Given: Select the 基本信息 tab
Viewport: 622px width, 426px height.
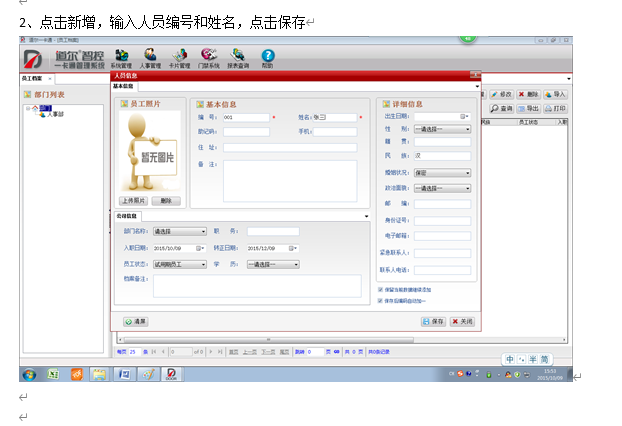Looking at the screenshot, I should 123,86.
